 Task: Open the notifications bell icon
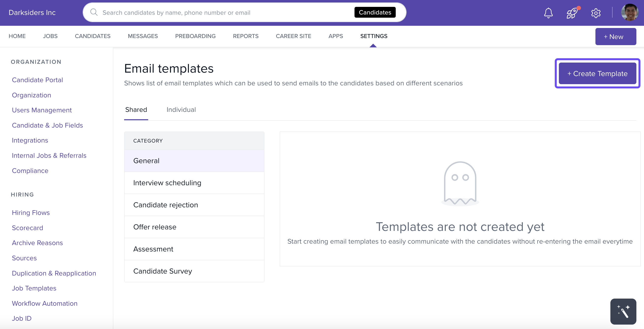point(548,13)
